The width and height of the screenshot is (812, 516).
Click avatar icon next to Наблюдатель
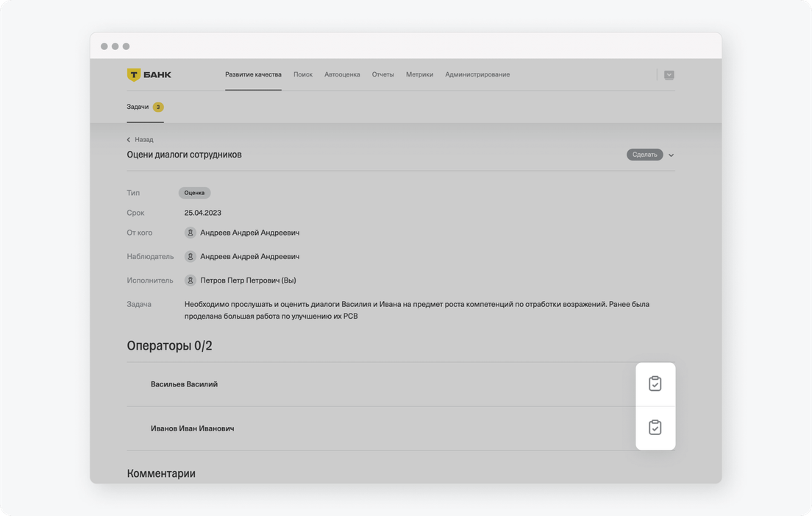190,256
